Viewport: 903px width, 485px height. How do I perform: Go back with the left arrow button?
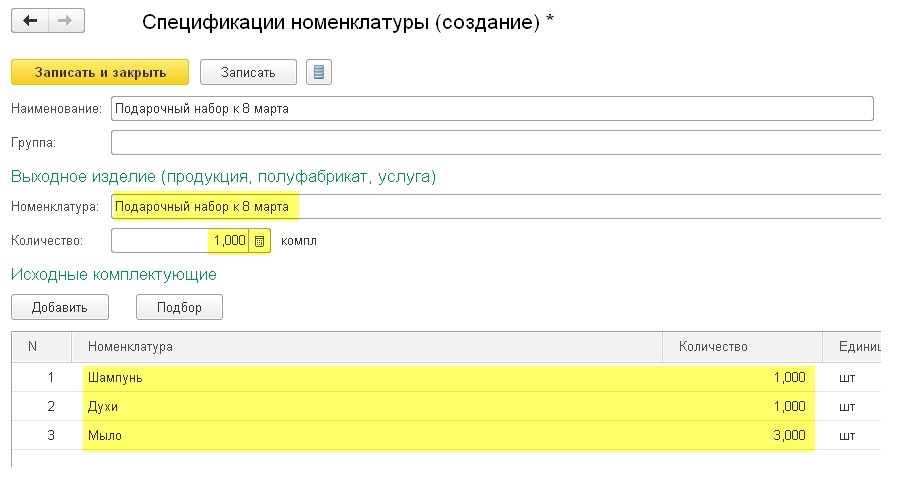[x=30, y=21]
